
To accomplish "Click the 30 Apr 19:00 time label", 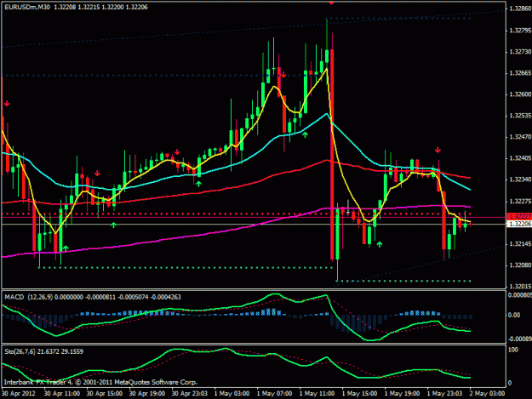I will (x=147, y=394).
